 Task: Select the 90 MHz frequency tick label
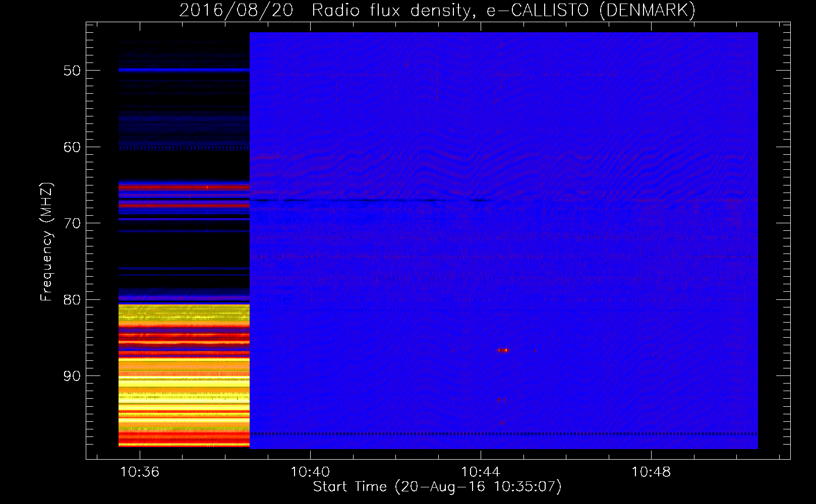pyautogui.click(x=72, y=376)
